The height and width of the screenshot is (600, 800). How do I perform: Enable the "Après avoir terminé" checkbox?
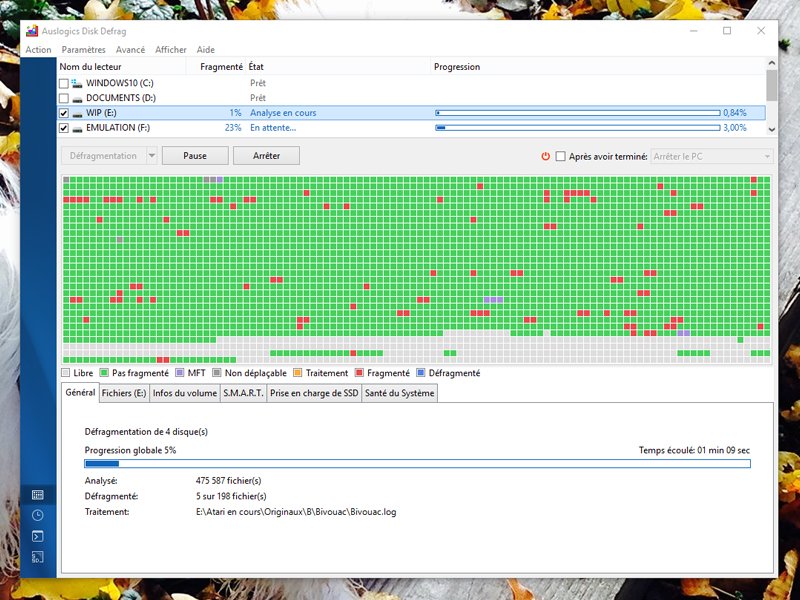tap(560, 156)
